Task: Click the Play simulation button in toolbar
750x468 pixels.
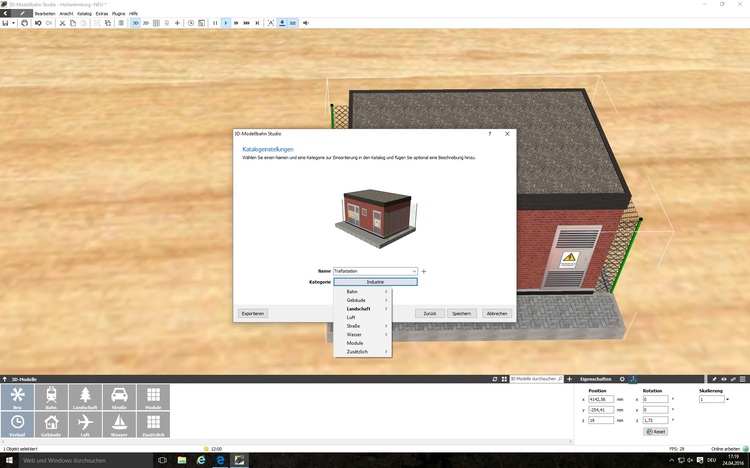Action: [226, 22]
